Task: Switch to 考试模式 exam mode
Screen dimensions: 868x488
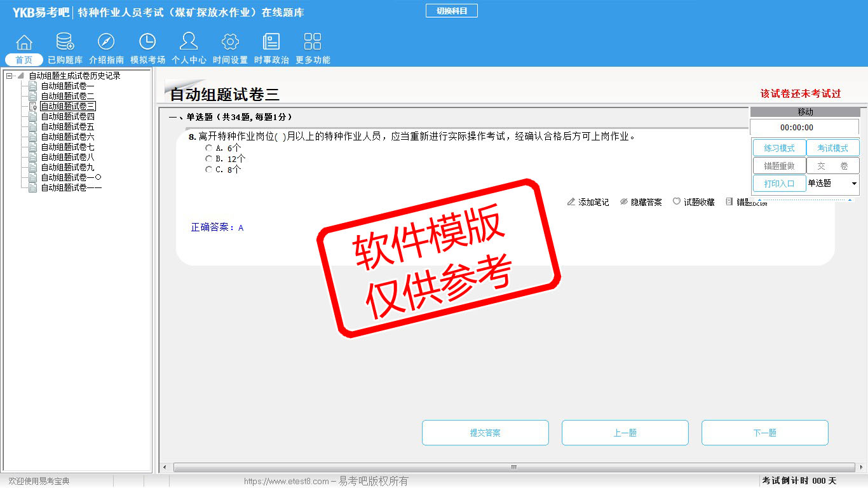Action: [x=832, y=148]
